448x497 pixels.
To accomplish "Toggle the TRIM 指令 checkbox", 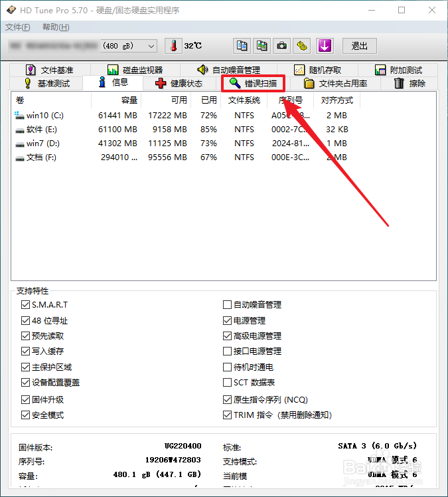I will (x=227, y=415).
